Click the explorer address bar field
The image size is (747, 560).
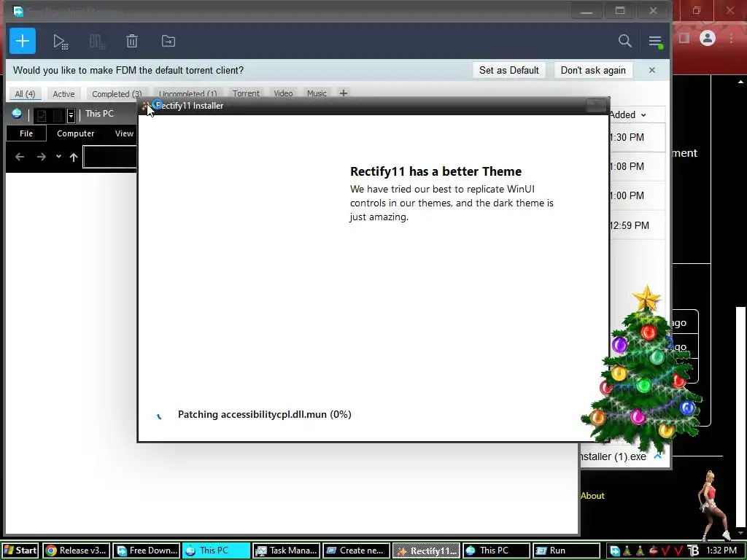click(x=110, y=157)
